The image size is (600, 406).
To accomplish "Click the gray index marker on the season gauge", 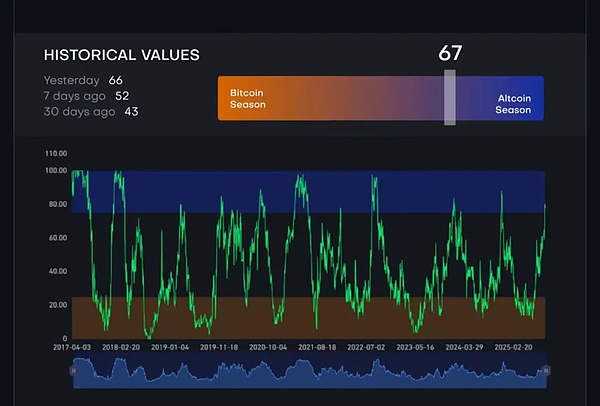I will 450,98.
